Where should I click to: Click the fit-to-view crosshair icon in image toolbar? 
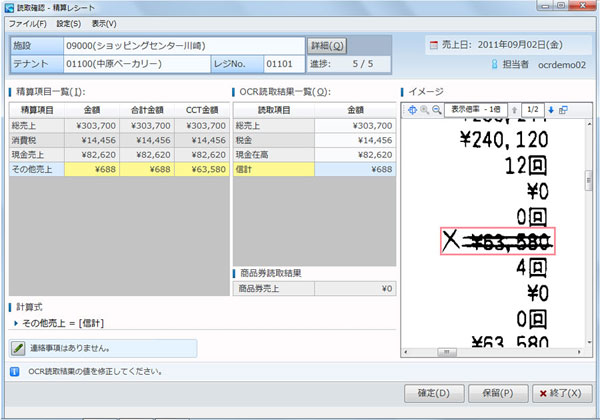[x=411, y=109]
